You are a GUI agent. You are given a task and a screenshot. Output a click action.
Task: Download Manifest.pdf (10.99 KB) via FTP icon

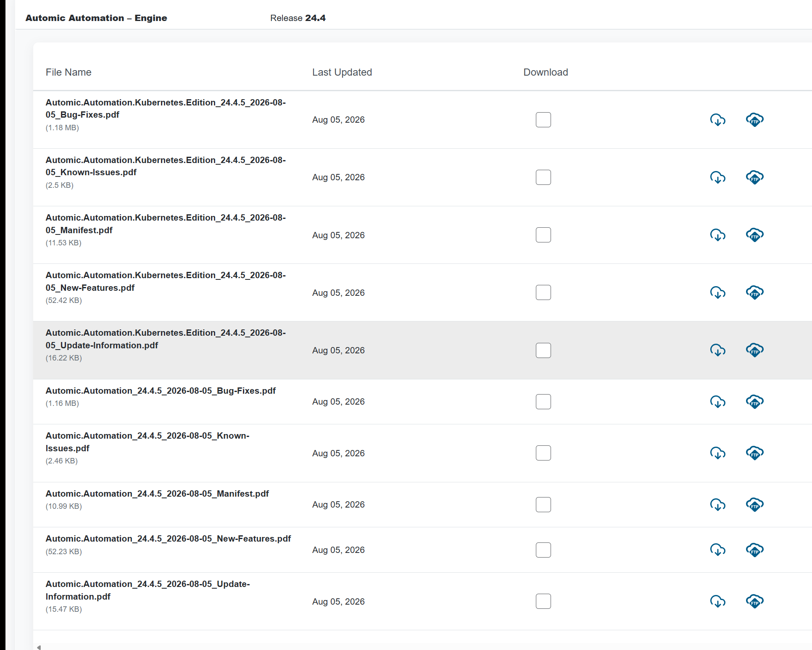click(755, 505)
